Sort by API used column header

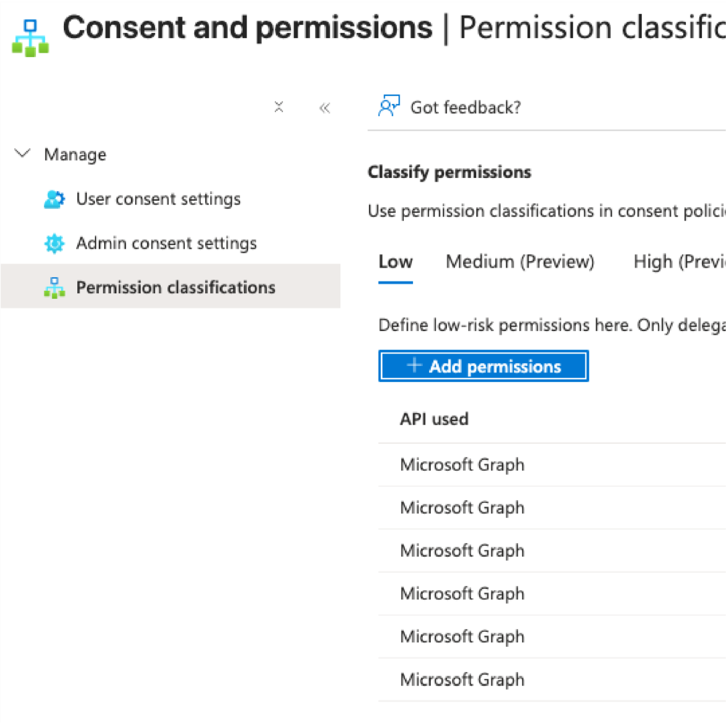coord(434,419)
